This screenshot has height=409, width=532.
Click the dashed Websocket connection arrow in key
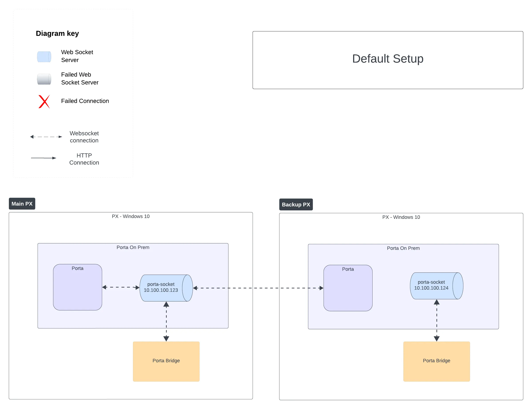tap(46, 137)
